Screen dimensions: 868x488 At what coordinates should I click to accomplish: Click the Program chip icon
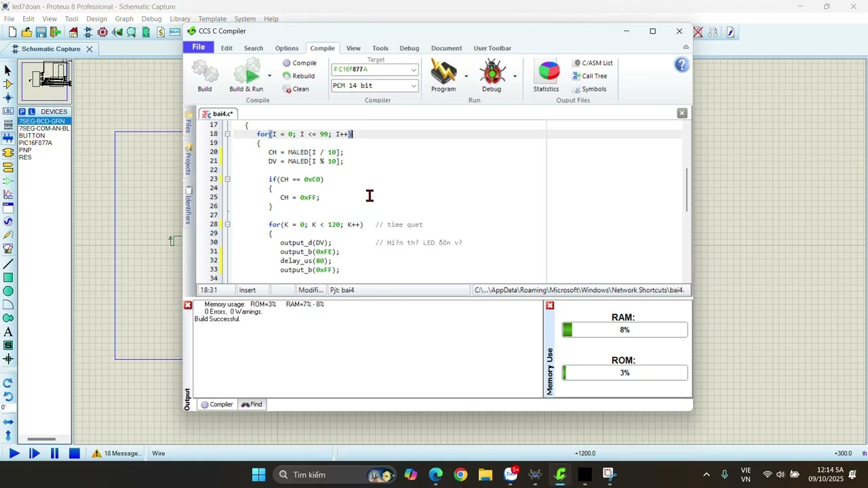tap(443, 71)
